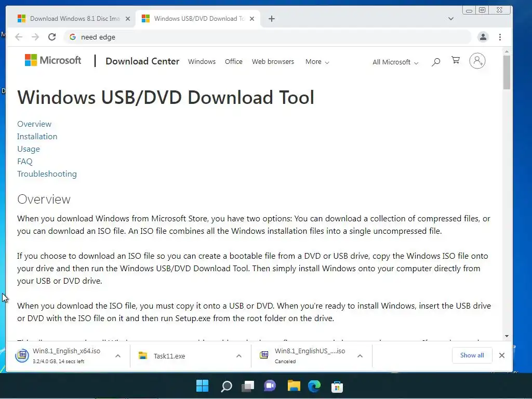Viewport: 532px width, 399px height.
Task: Click the Win8.1_English_x64.iso download icon
Action: (x=22, y=355)
